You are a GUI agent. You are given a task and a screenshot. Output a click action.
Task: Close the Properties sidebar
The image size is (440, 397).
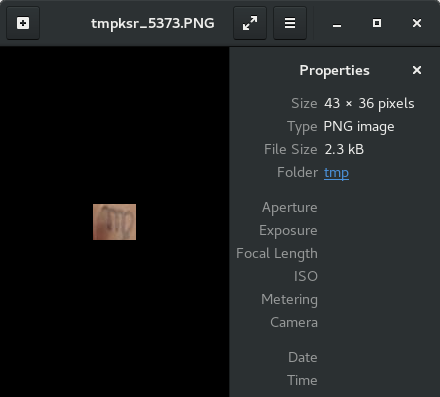pyautogui.click(x=417, y=70)
